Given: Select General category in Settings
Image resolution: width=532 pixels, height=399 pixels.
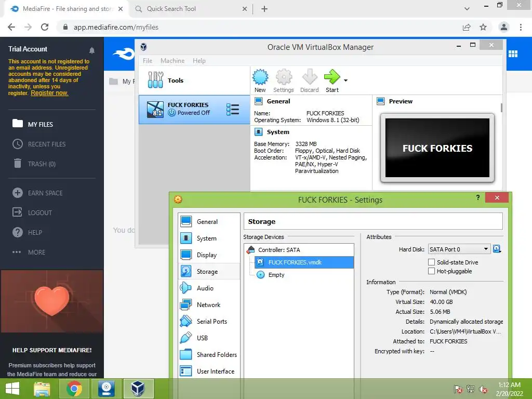Looking at the screenshot, I should coord(209,221).
